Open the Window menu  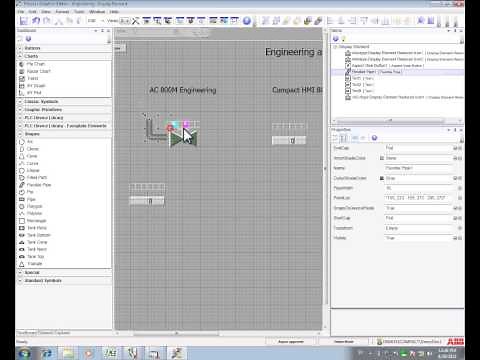(97, 12)
